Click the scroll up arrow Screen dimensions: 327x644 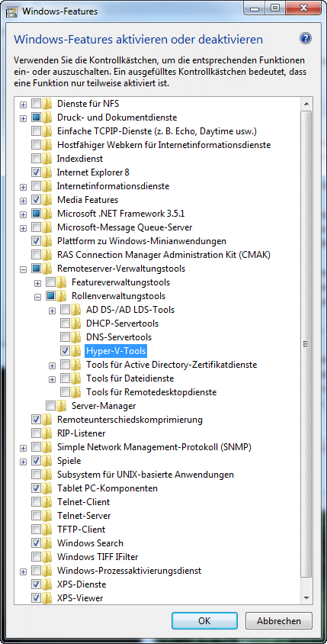306,104
